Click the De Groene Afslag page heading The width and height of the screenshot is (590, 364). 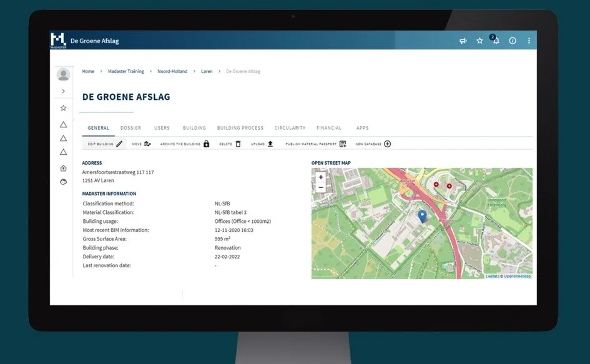(126, 97)
